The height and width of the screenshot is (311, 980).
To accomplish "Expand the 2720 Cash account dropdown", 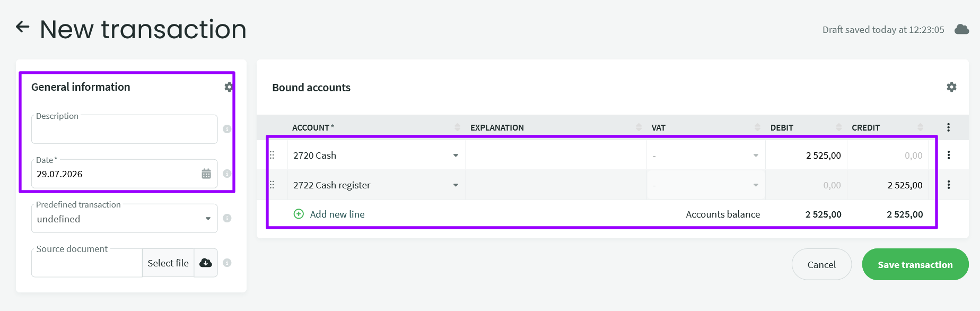I will (x=456, y=155).
